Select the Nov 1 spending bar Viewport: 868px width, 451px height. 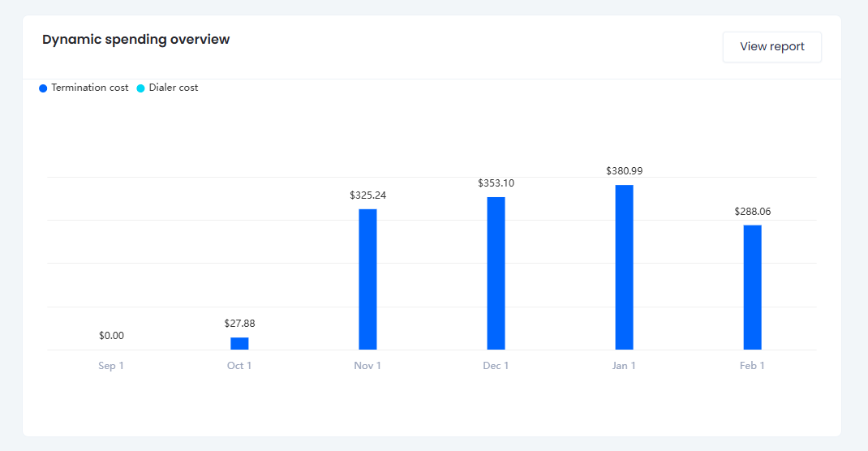coord(367,280)
